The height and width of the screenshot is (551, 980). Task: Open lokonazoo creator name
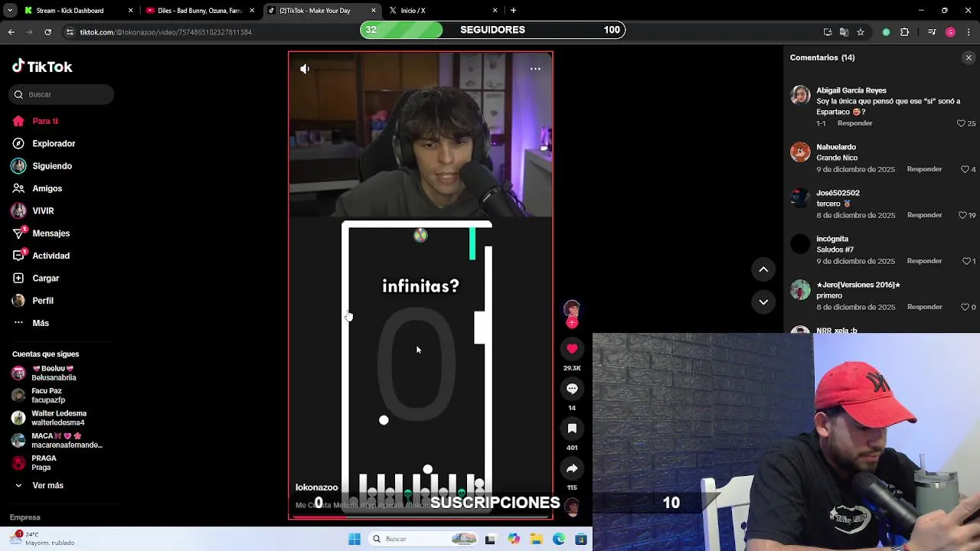coord(316,487)
